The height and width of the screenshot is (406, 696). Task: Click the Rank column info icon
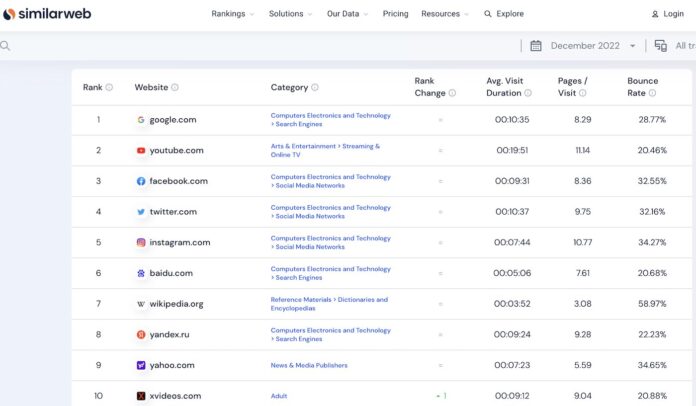109,87
